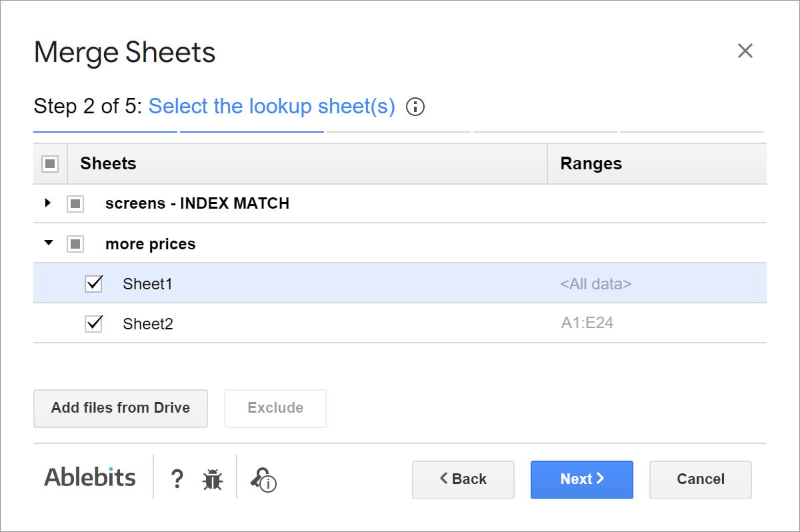Toggle the select-all checkbox in the header row
The image size is (800, 532).
tap(50, 163)
